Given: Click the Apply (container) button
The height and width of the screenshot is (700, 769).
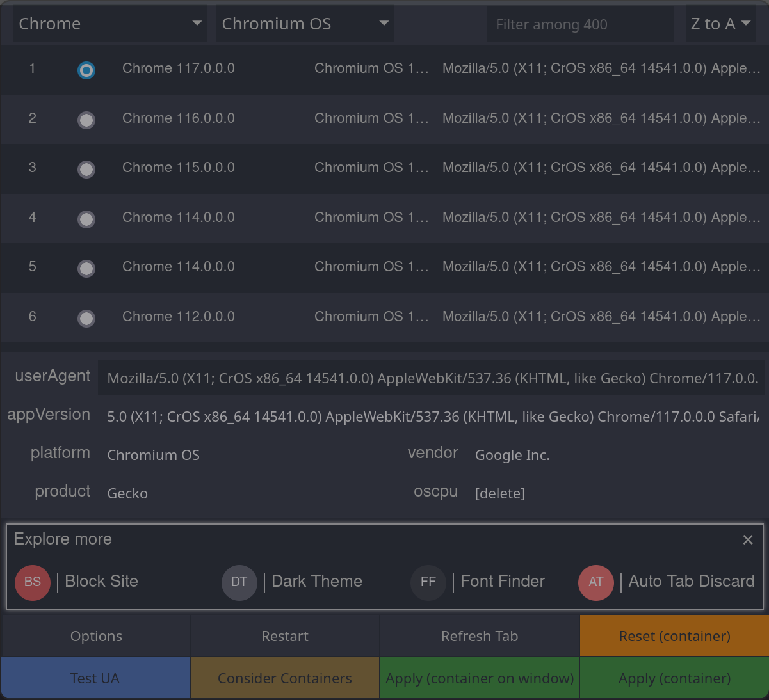Looking at the screenshot, I should tap(675, 678).
